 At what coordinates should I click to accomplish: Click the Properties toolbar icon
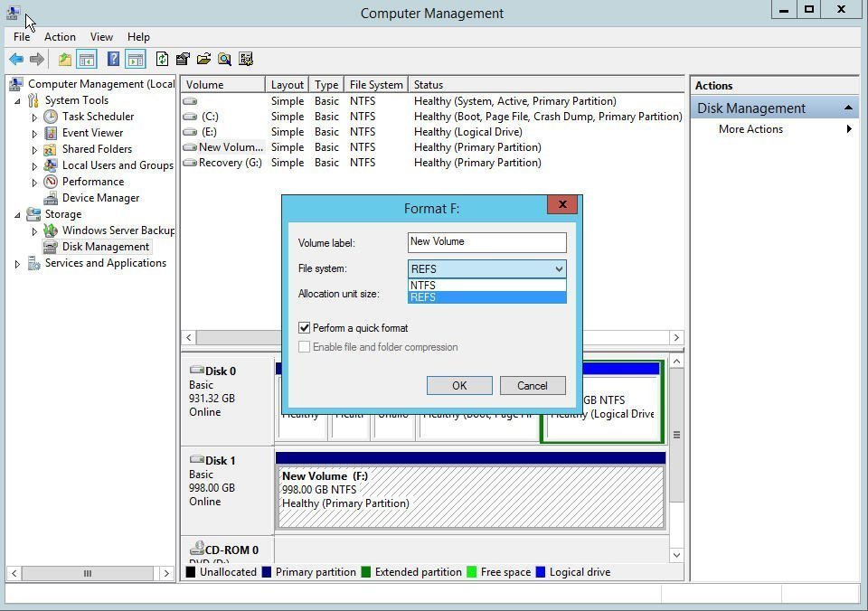point(183,59)
